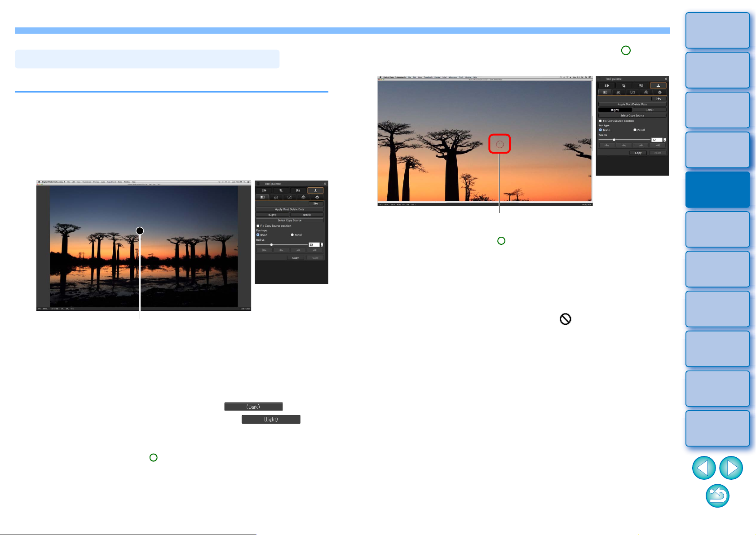Screen dimensions: 756x535
Task: Click the Radius value stepper beside the lake-reflection photo
Action: pos(322,245)
